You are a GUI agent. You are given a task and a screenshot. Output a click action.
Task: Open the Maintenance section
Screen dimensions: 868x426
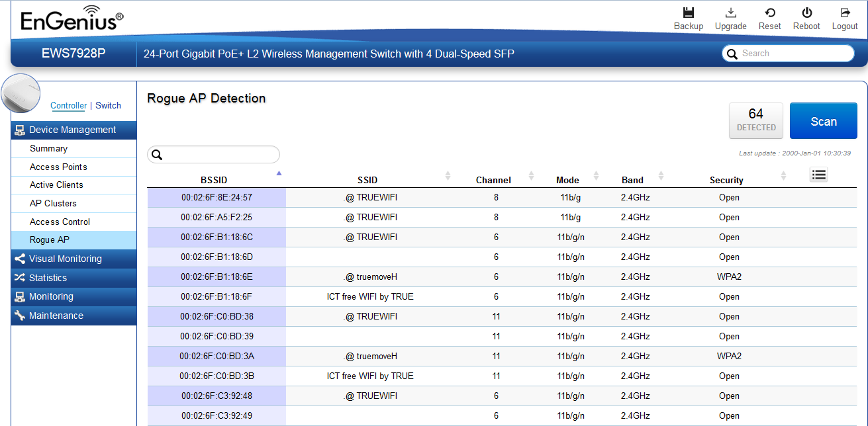56,316
